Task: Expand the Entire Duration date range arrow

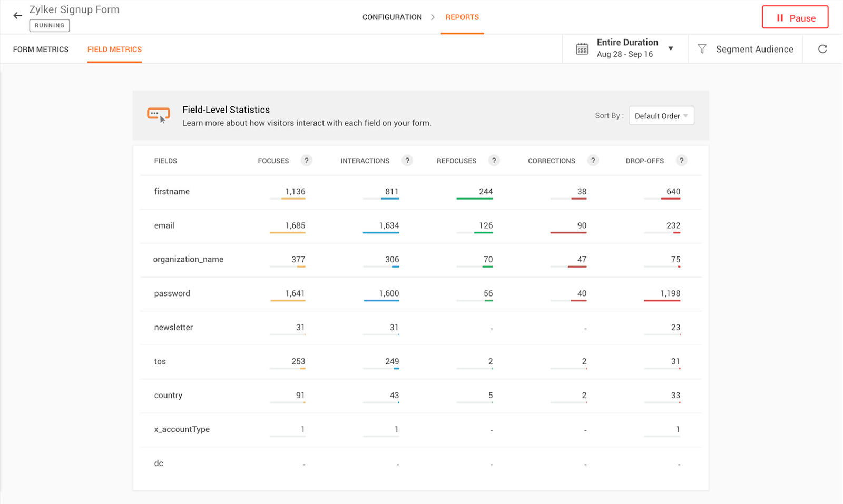Action: (x=671, y=48)
